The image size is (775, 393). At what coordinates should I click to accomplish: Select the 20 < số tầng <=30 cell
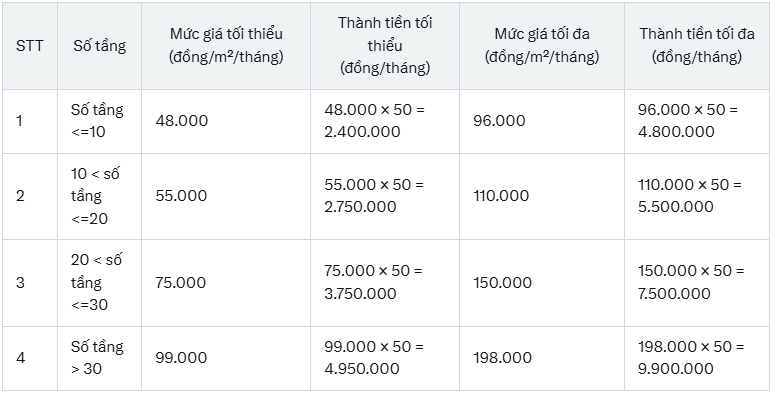99,283
